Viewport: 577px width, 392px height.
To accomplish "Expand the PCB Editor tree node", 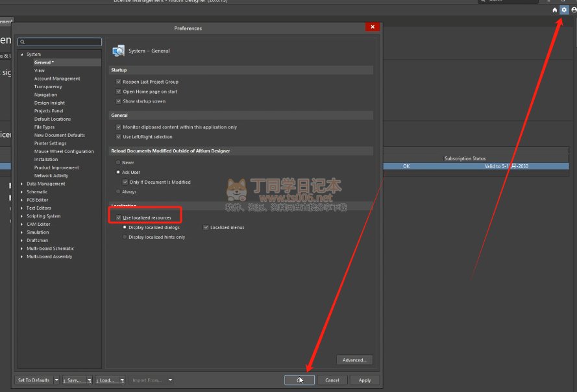I will pos(21,200).
